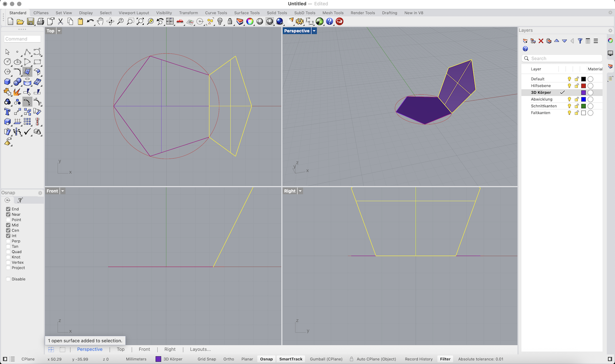This screenshot has height=364, width=615.
Task: Open the Top viewport dropdown arrow
Action: pyautogui.click(x=59, y=31)
